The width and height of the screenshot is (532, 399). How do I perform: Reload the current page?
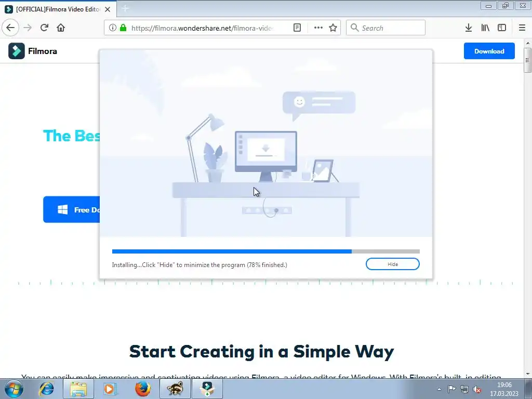coord(44,28)
